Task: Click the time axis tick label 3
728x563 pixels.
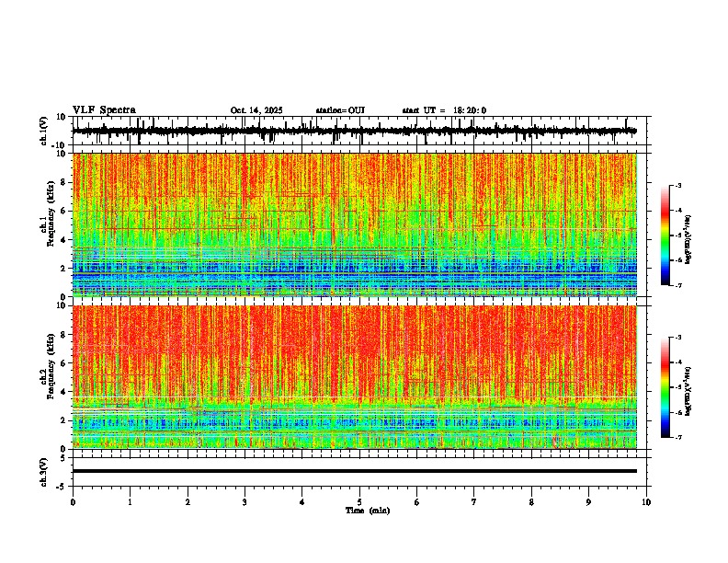Action: tap(245, 502)
